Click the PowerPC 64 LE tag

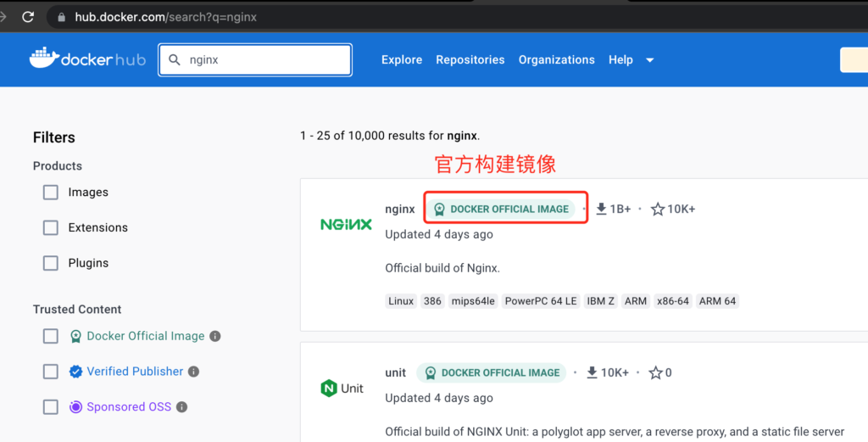pyautogui.click(x=541, y=301)
